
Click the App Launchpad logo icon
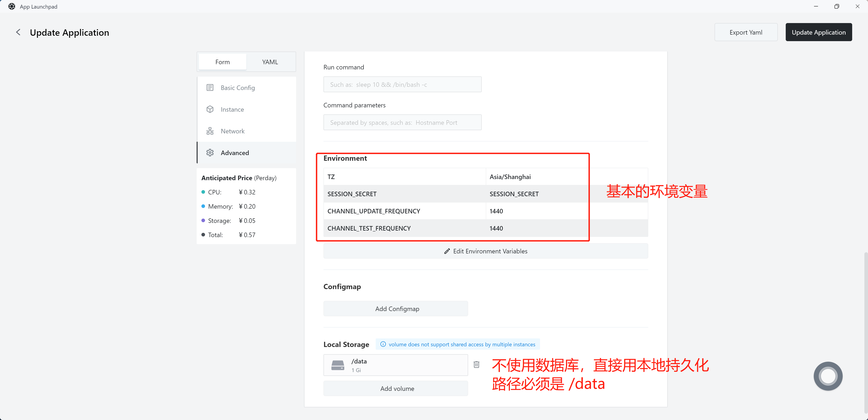point(12,6)
